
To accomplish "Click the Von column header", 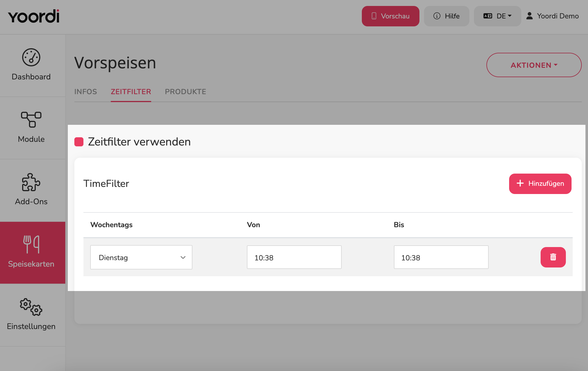I will click(x=253, y=225).
